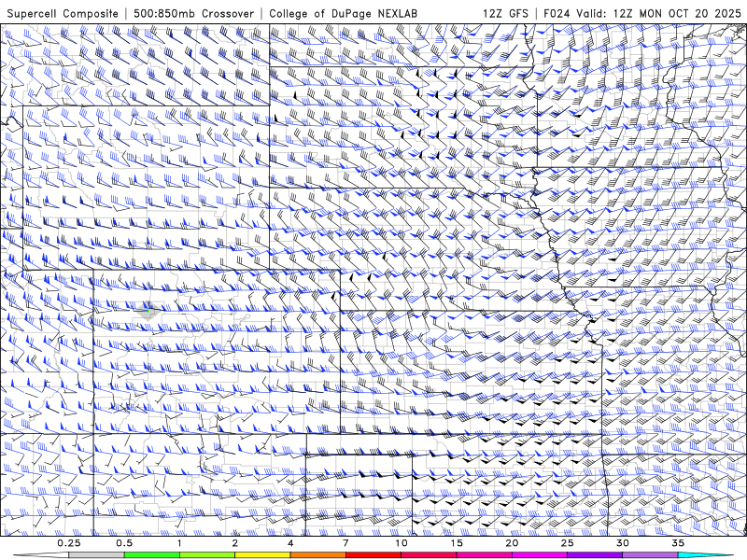The height and width of the screenshot is (560, 747).
Task: Click the legend value 10
Action: [x=402, y=543]
